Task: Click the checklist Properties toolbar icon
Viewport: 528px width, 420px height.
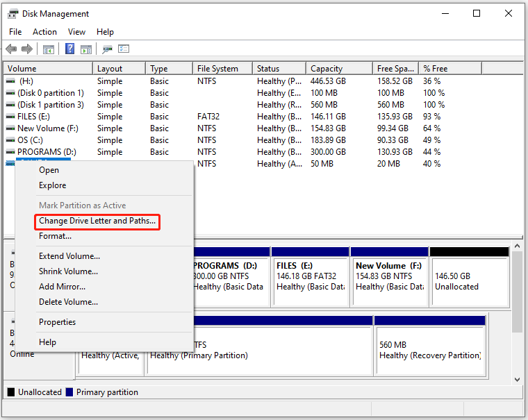Action: 124,49
